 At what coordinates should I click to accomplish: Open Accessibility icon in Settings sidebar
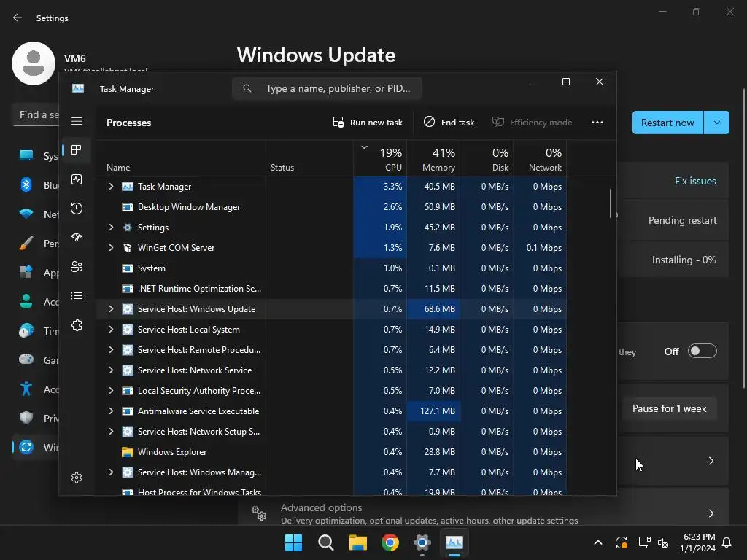[26, 389]
